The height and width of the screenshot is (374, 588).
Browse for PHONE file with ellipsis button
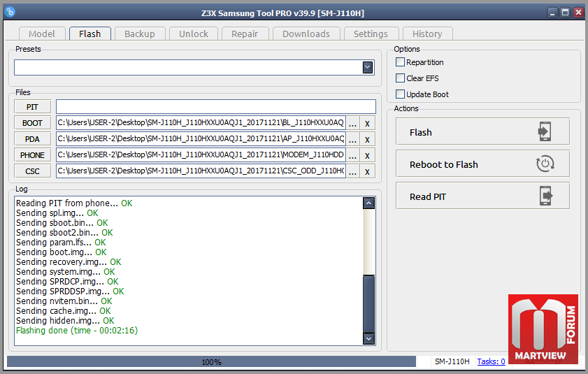[352, 155]
